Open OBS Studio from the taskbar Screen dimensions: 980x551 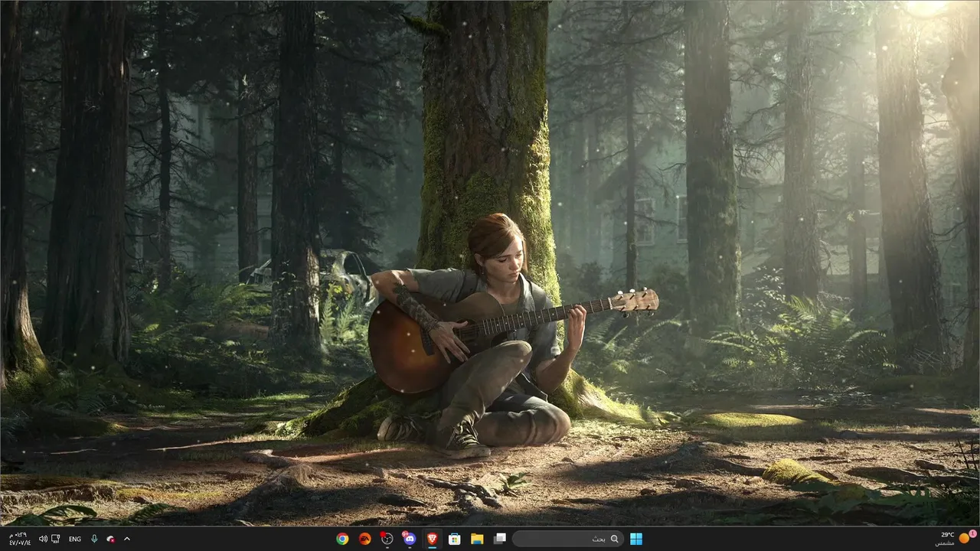(x=387, y=539)
